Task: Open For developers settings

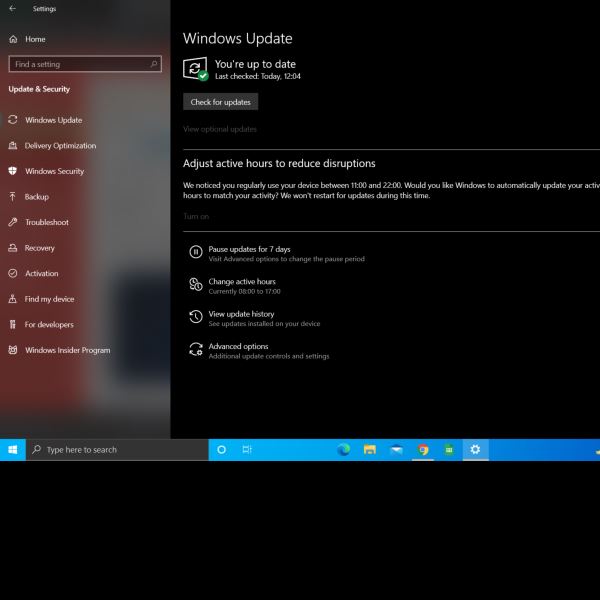Action: 49,324
